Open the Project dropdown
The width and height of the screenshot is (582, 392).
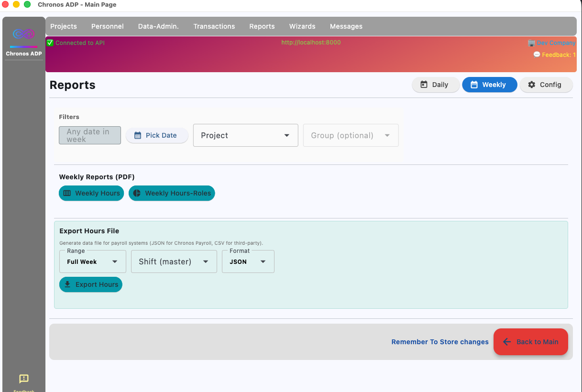pyautogui.click(x=245, y=135)
